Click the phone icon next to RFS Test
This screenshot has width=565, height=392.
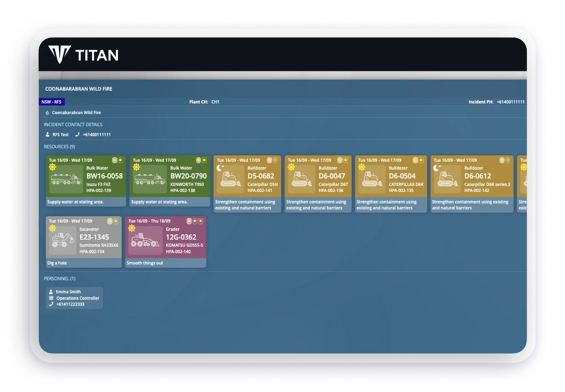[x=77, y=134]
